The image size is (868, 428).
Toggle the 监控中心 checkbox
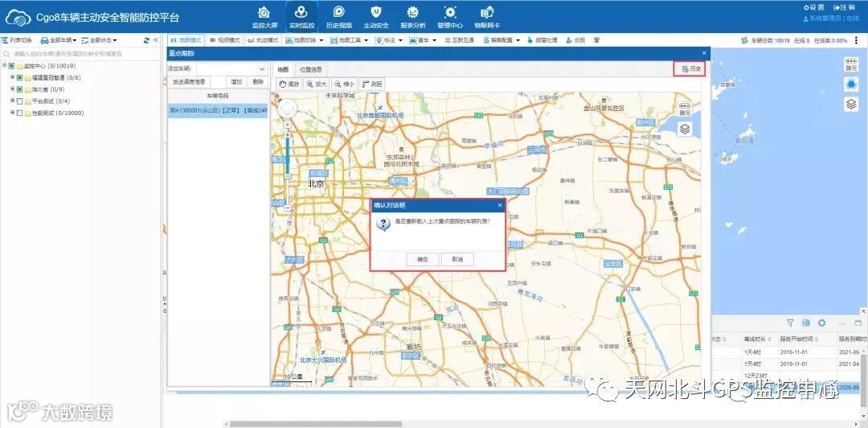pyautogui.click(x=11, y=66)
